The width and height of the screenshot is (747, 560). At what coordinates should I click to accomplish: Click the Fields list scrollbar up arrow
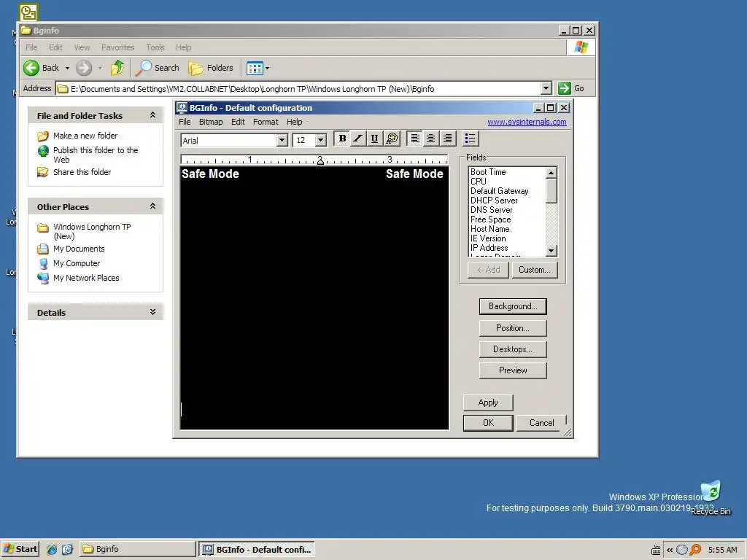551,172
